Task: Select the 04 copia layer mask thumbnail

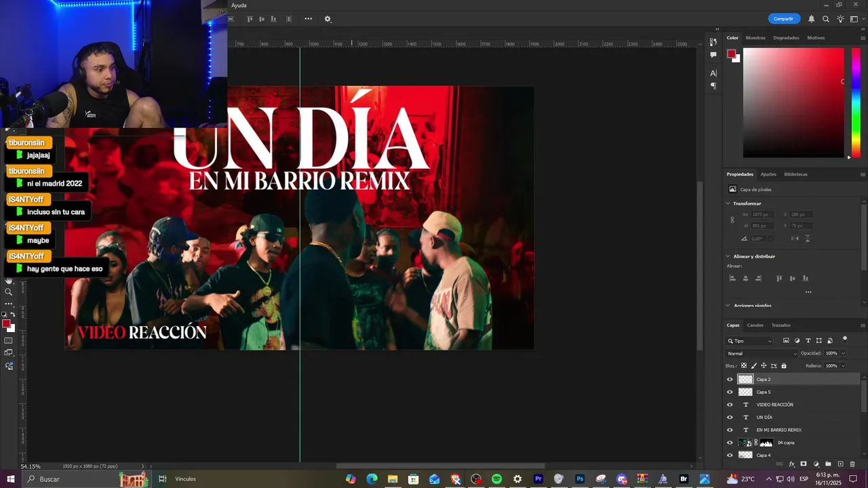Action: [766, 443]
